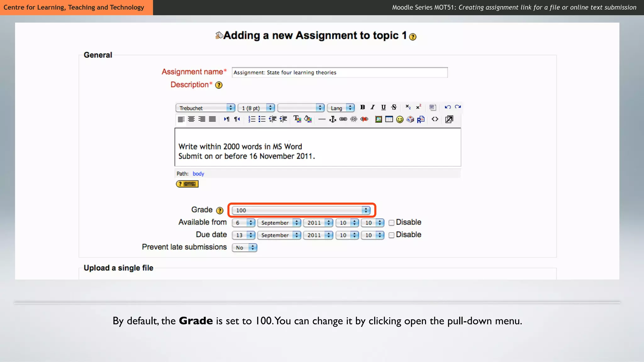Image resolution: width=644 pixels, height=362 pixels.
Task: Apply subscript formatting
Action: pos(408,107)
